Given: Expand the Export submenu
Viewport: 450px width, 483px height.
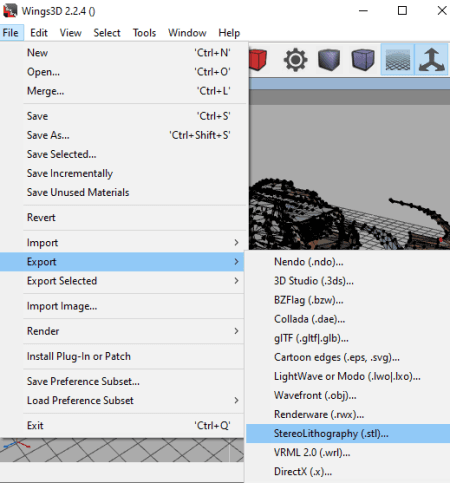Looking at the screenshot, I should click(x=123, y=262).
